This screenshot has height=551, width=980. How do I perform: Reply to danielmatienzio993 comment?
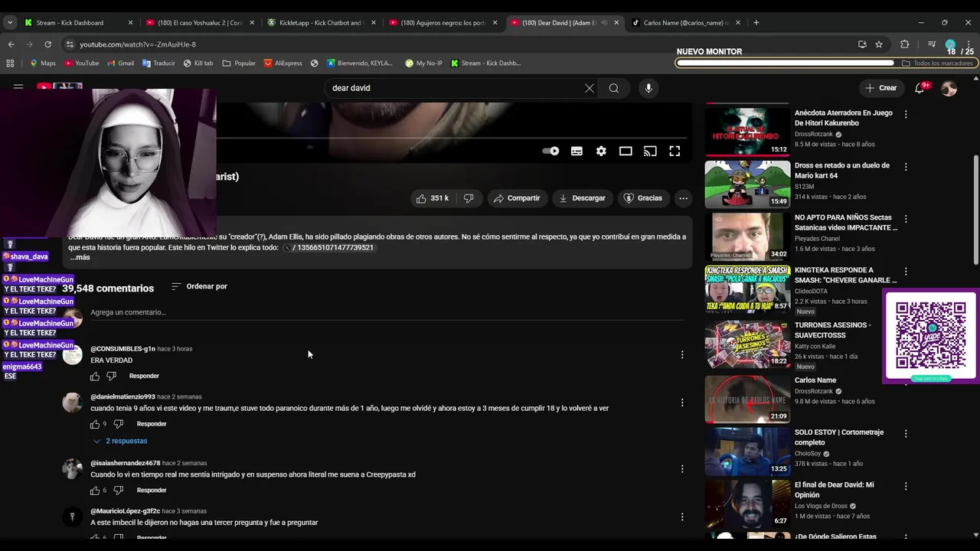click(152, 424)
